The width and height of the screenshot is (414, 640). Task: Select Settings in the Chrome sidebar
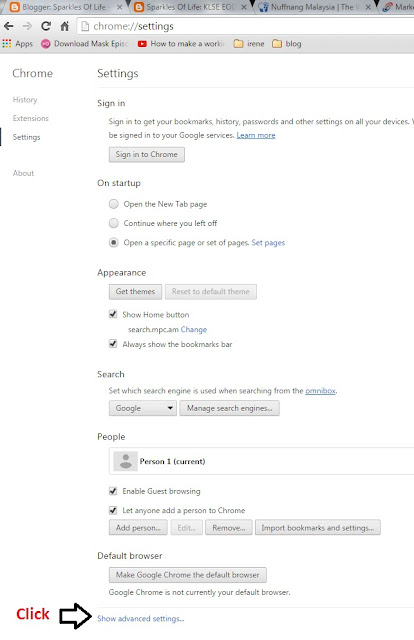(x=27, y=137)
